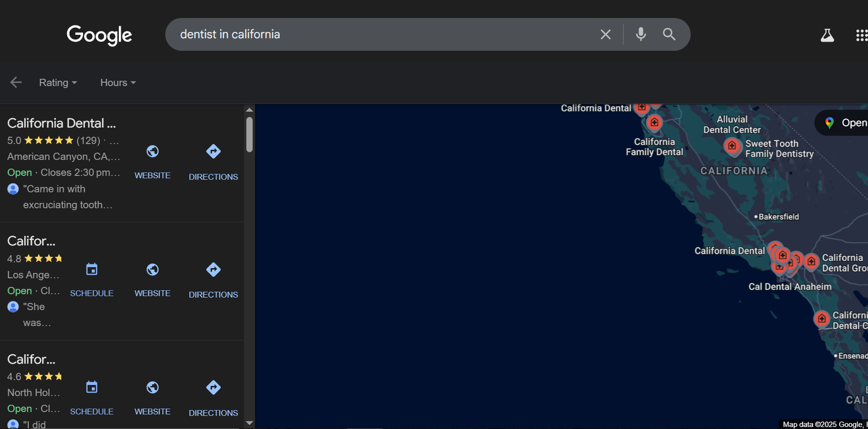Image resolution: width=868 pixels, height=429 pixels.
Task: Click scroll down arrow of results list
Action: (250, 423)
